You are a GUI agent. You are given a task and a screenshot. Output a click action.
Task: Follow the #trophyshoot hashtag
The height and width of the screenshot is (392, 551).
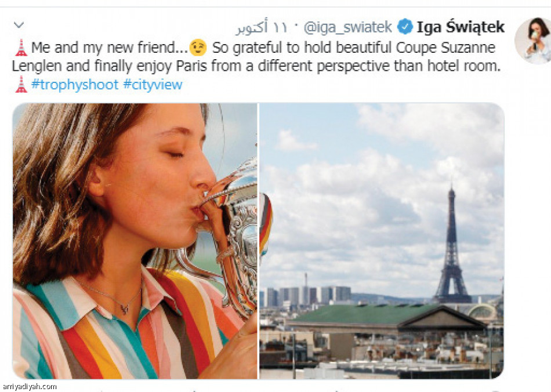click(x=75, y=85)
